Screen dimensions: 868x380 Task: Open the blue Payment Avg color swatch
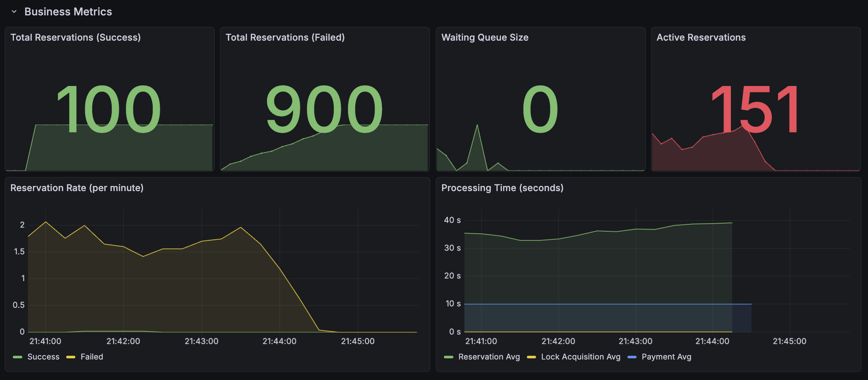coord(632,357)
